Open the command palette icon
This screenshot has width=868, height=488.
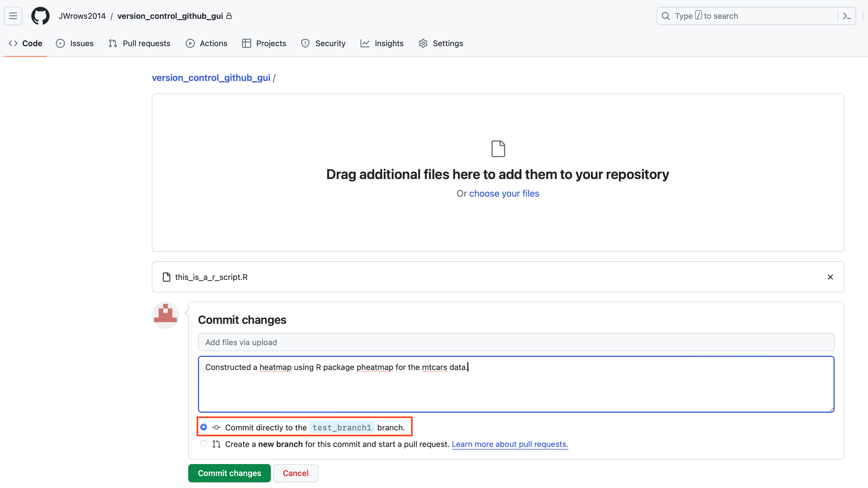point(847,16)
